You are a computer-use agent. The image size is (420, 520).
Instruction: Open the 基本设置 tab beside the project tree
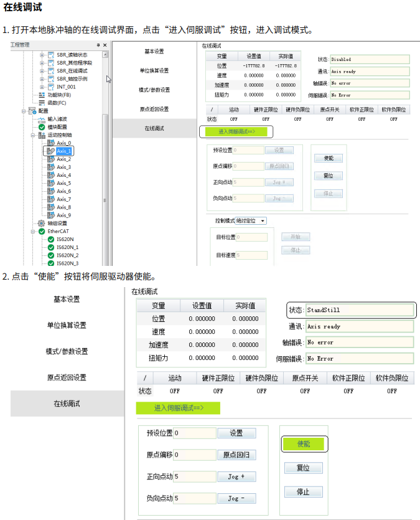(154, 52)
